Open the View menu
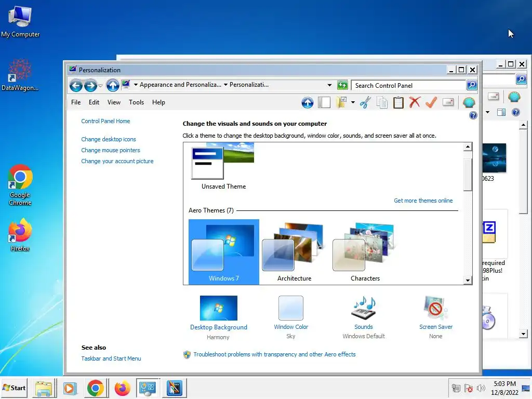The width and height of the screenshot is (532, 399). [114, 102]
